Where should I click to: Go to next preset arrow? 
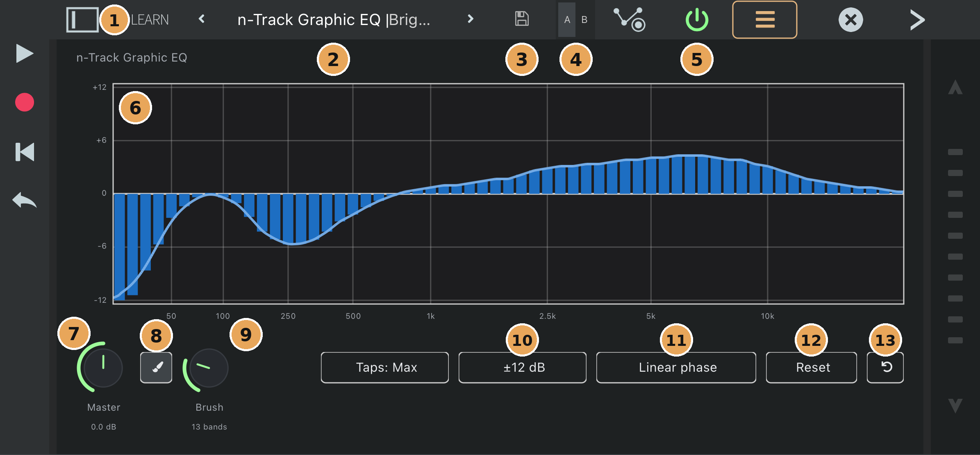471,19
